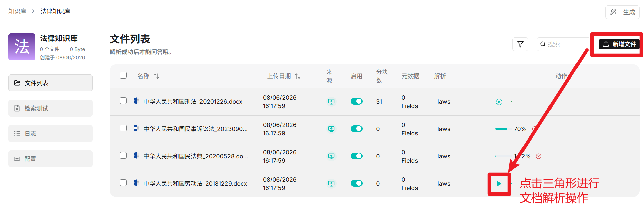644x217 pixels.
Task: Click docx file icon of 劳动法 file
Action: coord(136,183)
